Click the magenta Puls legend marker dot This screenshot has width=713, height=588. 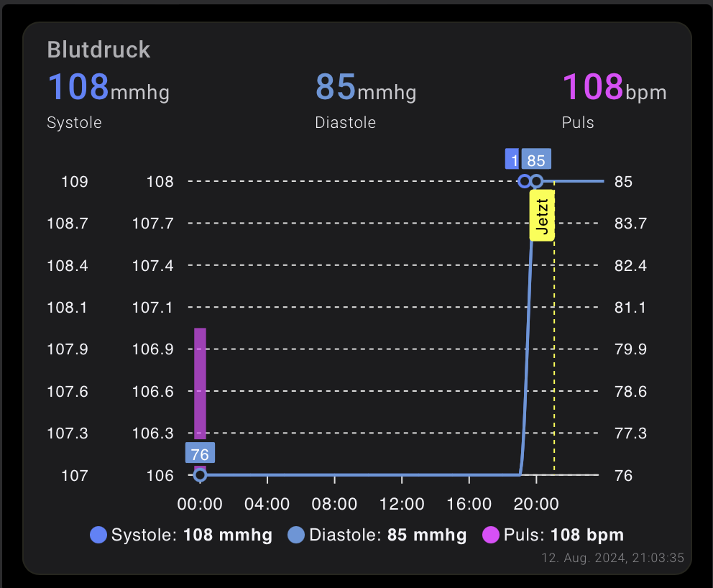tap(491, 535)
